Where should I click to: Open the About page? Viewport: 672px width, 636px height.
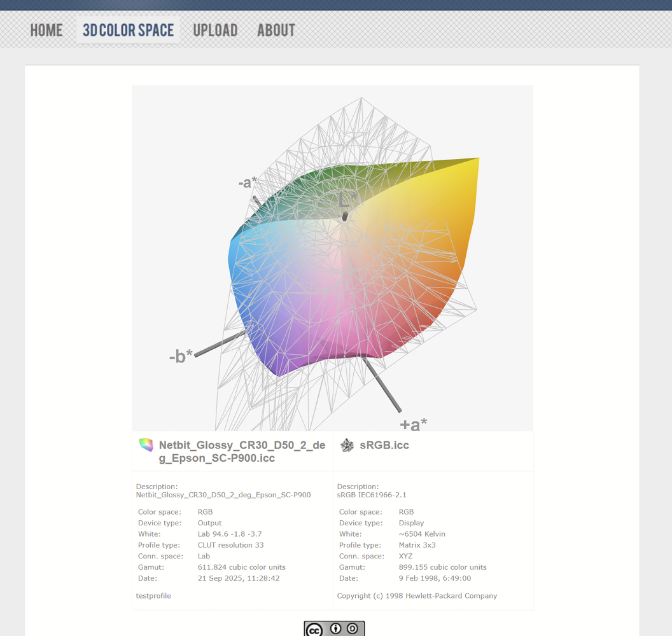point(276,30)
